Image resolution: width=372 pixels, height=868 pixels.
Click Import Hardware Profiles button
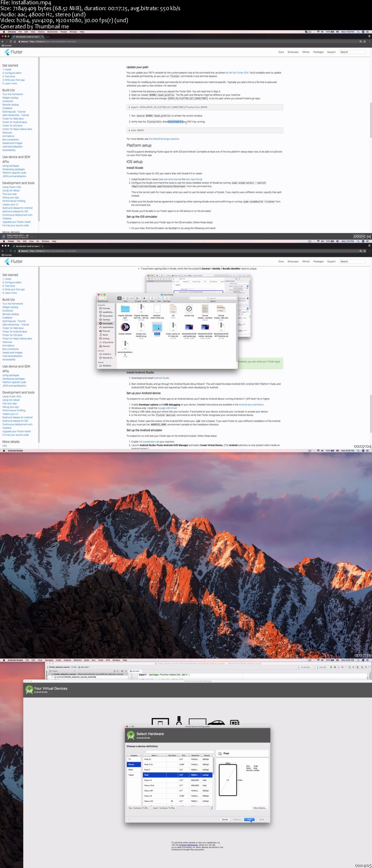coord(164,808)
